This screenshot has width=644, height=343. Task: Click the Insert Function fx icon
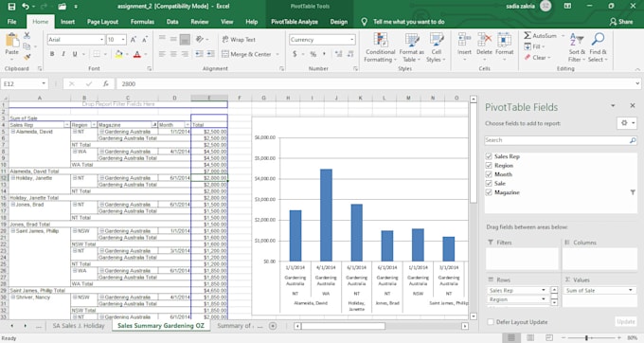(105, 83)
